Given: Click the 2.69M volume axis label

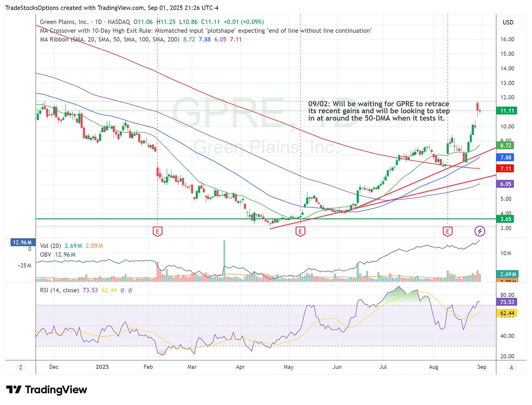Looking at the screenshot, I should (x=507, y=274).
